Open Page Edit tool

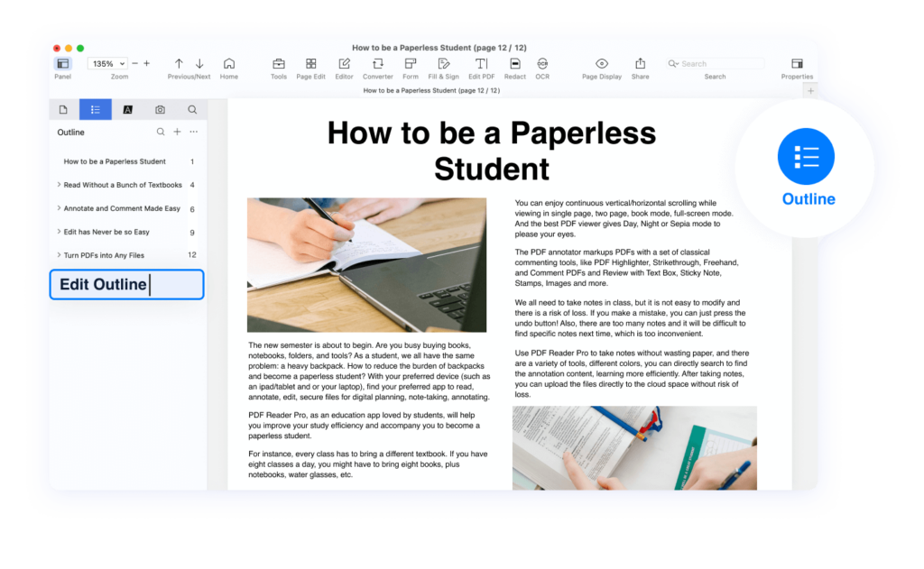point(311,64)
